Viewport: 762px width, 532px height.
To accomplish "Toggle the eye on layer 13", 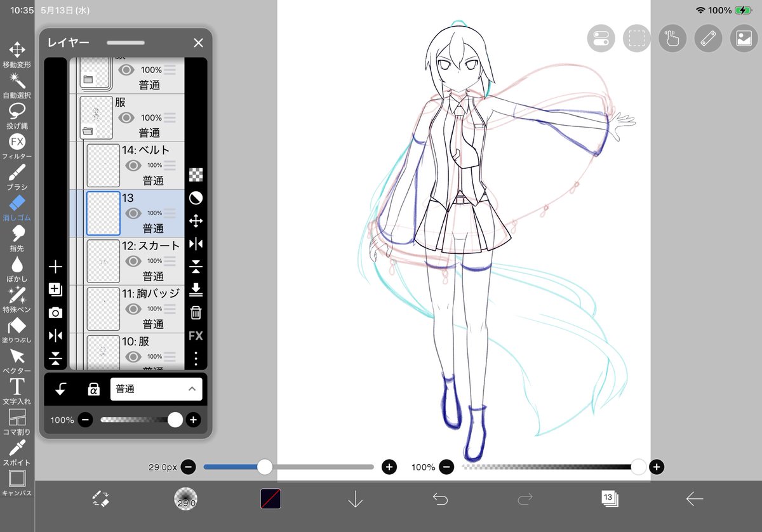I will (133, 213).
